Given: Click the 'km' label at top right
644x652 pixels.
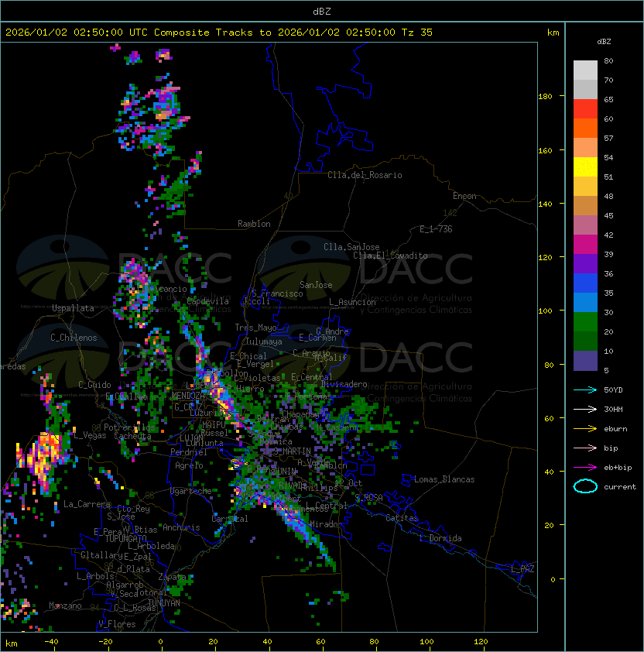Looking at the screenshot, I should [553, 33].
